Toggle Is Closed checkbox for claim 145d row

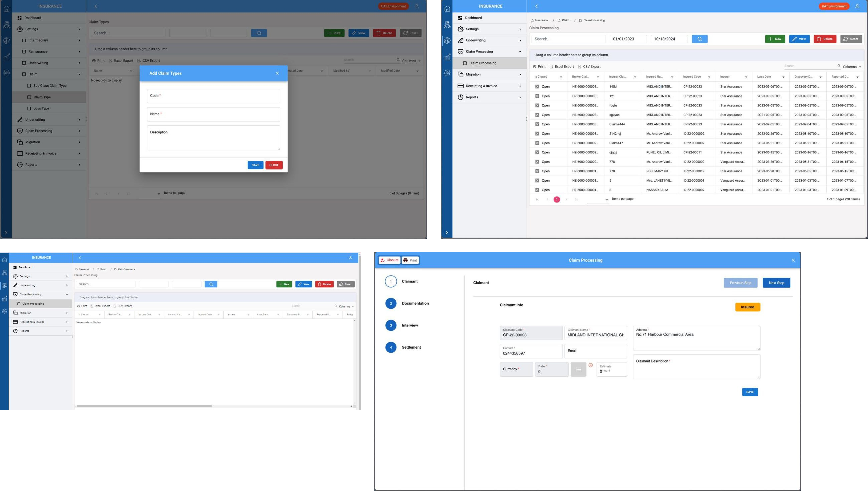[537, 87]
